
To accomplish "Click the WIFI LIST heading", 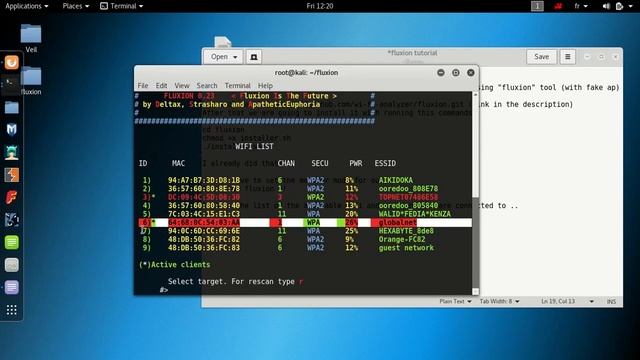I will click(x=254, y=147).
